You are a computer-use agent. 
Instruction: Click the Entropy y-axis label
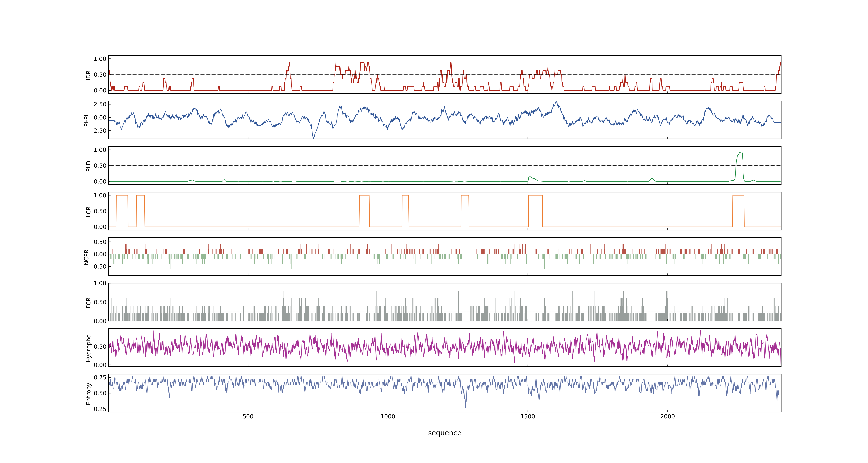click(88, 394)
